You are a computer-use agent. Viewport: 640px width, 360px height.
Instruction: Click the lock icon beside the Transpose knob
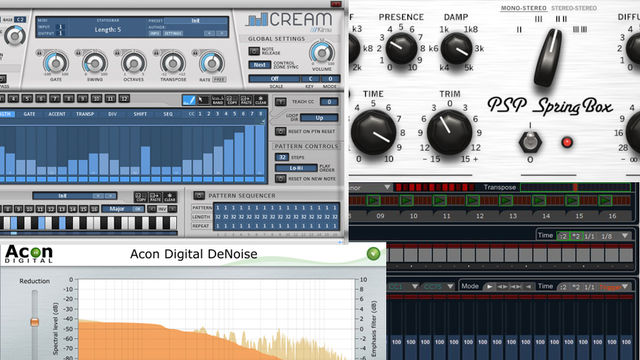(x=156, y=53)
